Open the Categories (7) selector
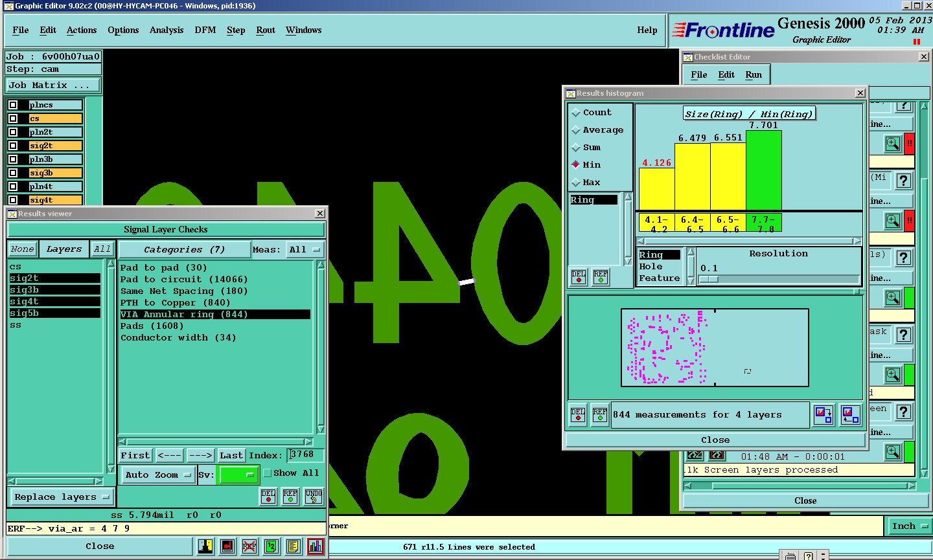 tap(185, 249)
